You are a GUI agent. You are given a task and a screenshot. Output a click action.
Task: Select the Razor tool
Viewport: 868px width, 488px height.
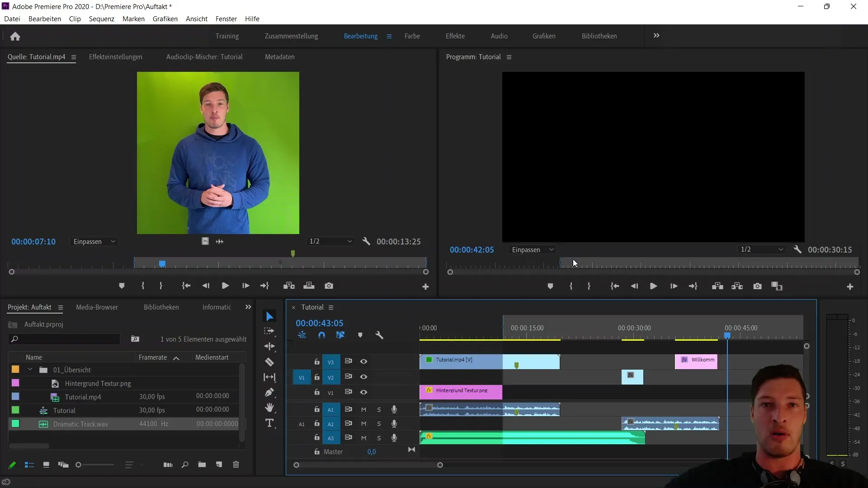coord(269,362)
